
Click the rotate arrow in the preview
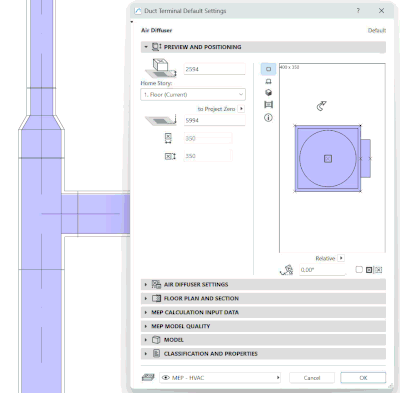(321, 106)
